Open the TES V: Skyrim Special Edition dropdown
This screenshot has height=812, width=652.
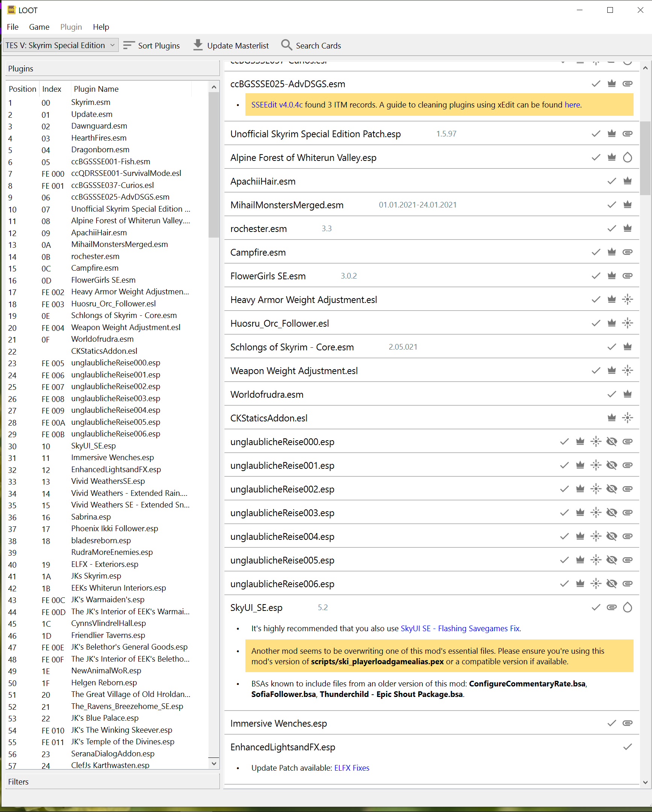click(x=61, y=45)
